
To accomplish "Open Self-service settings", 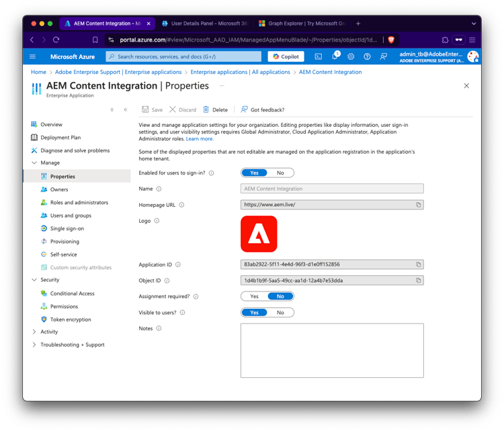I will coord(63,254).
